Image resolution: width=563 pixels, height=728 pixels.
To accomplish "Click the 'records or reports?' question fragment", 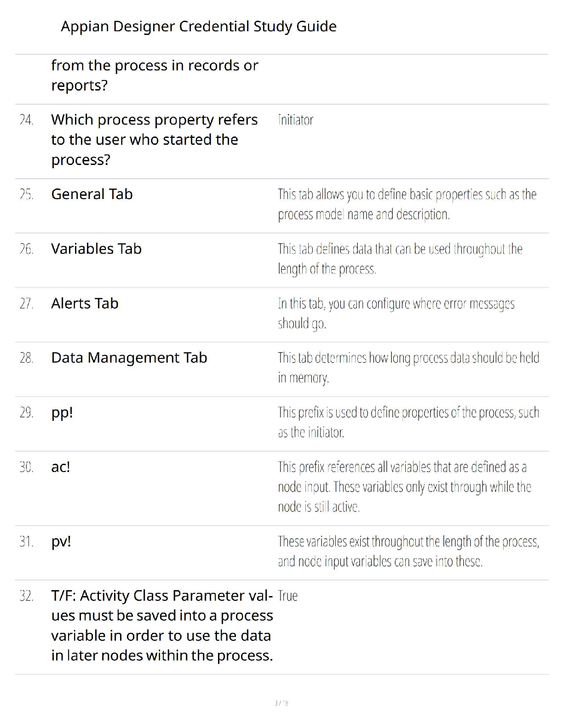I will [x=155, y=75].
